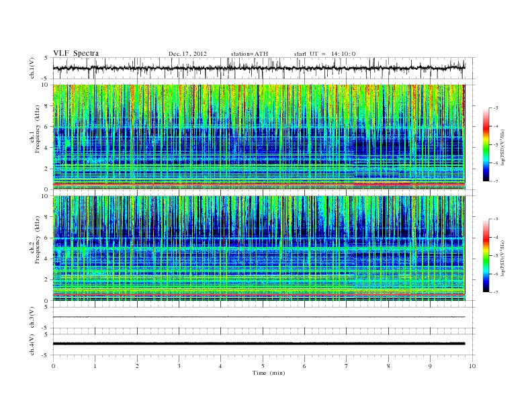Screen dimensions: 532x411
Task: Click the "9" tick on the time axis
Action: [x=430, y=366]
